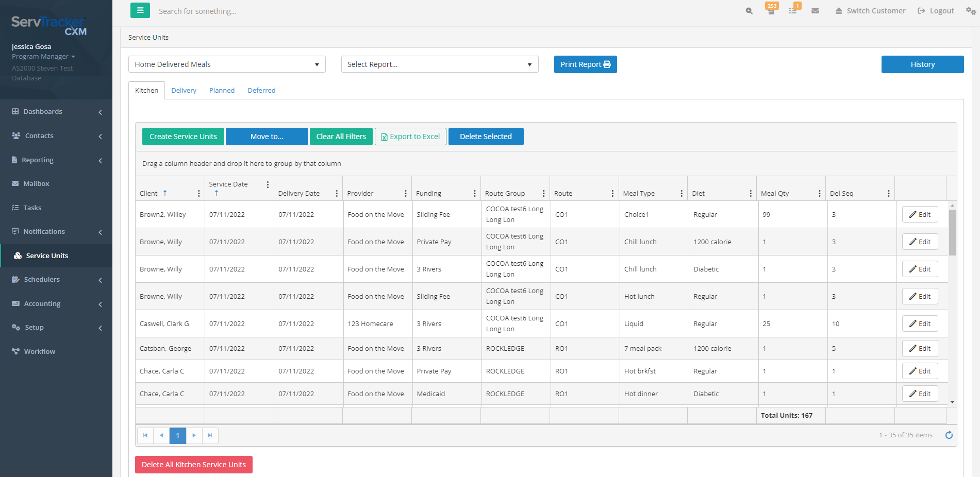
Task: Click the magnifier search icon in top bar
Action: click(749, 10)
